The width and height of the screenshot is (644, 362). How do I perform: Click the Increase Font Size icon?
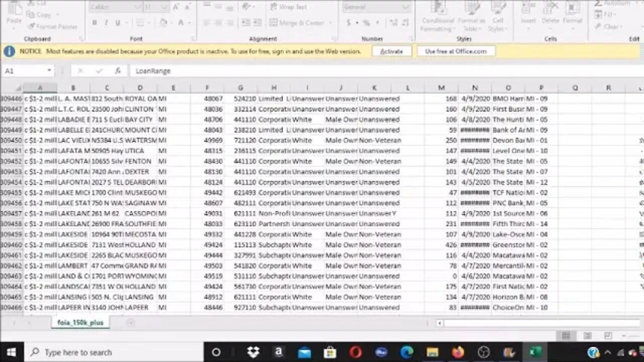(x=176, y=7)
